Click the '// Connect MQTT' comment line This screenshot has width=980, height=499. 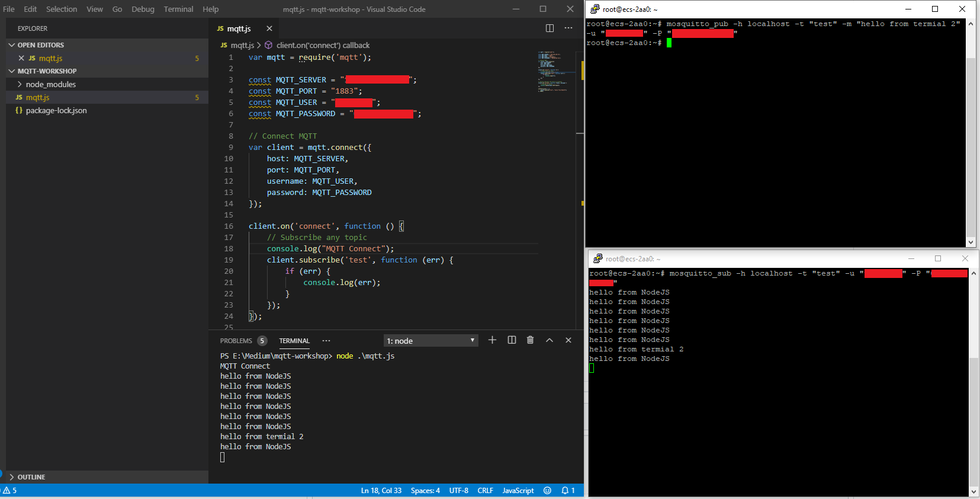pyautogui.click(x=283, y=136)
